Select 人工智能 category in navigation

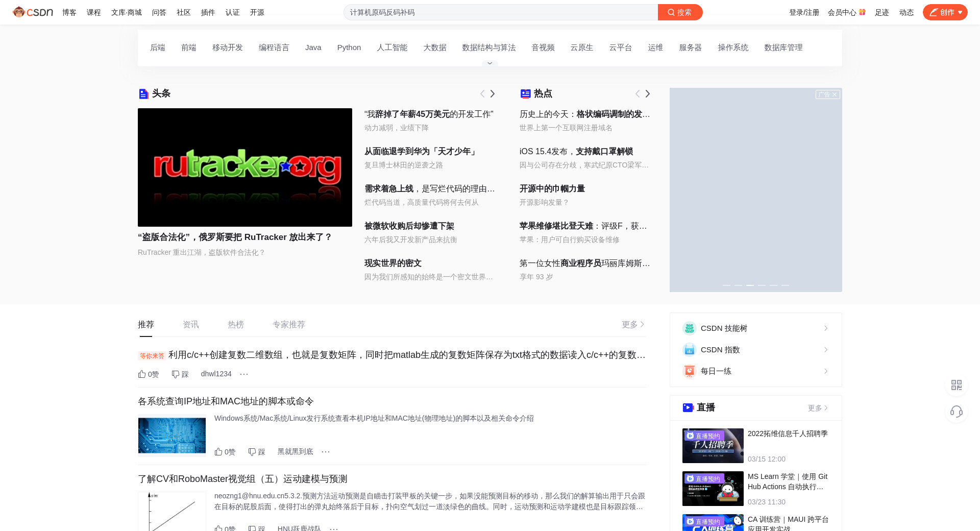coord(392,47)
